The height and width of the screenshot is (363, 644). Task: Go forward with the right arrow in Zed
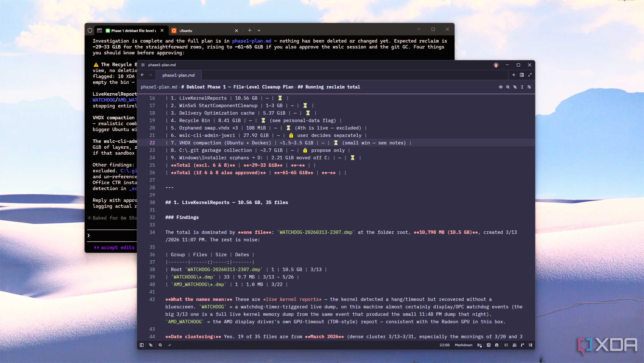click(150, 75)
